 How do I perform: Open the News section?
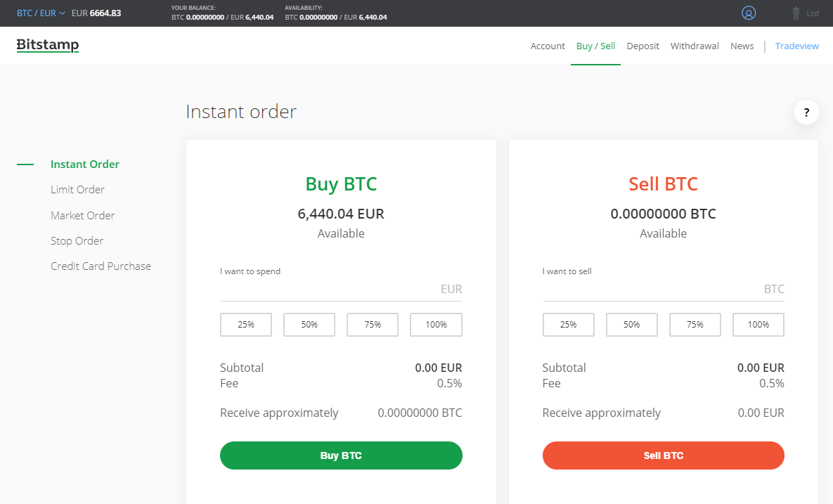point(742,46)
